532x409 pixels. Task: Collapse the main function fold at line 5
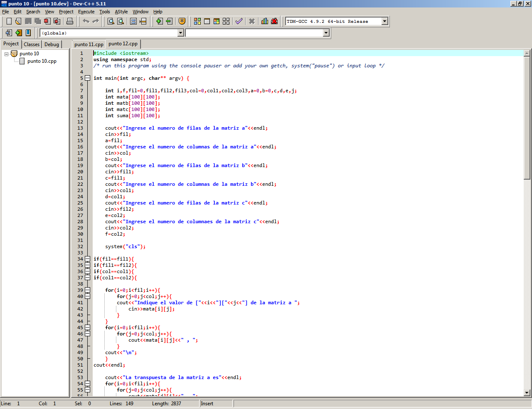pos(88,78)
